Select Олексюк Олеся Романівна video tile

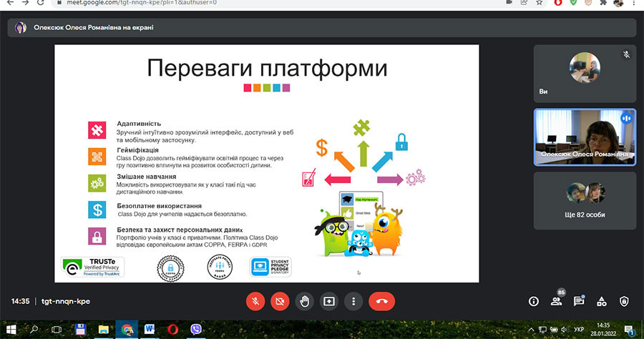pyautogui.click(x=585, y=137)
